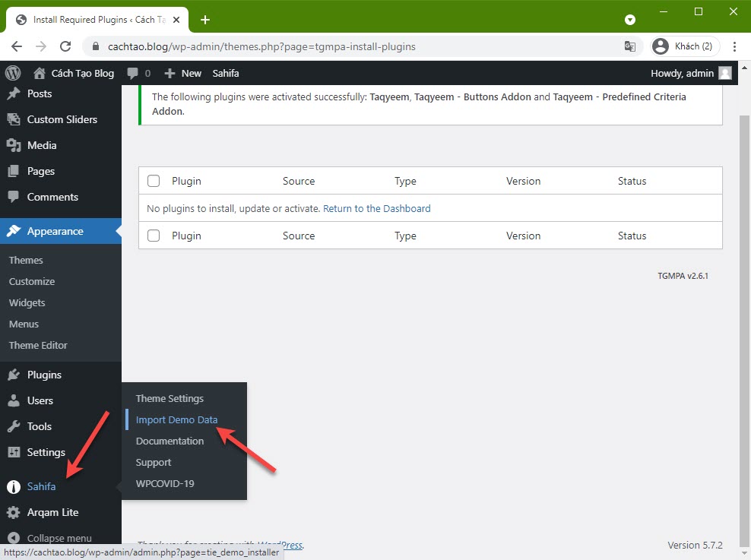Open Widgets under Appearance
The image size is (751, 560).
pos(27,302)
